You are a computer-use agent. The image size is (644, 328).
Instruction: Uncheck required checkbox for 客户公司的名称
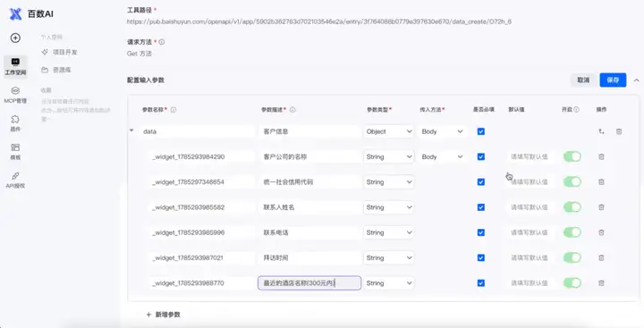[x=481, y=156]
